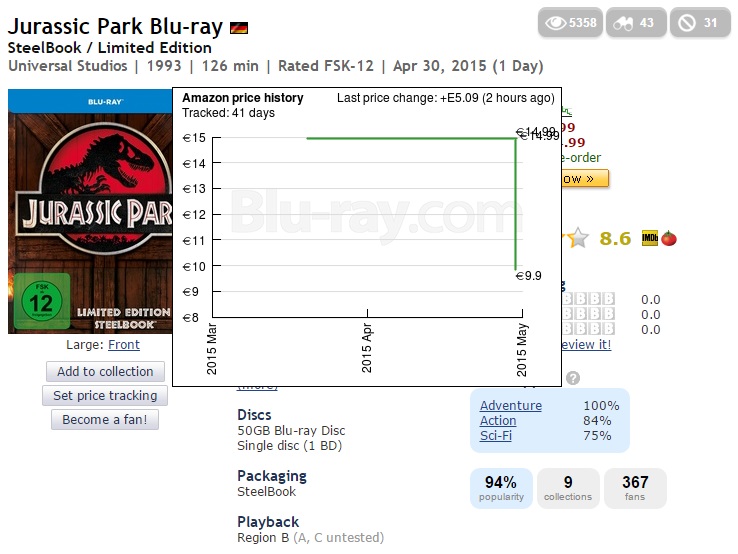
Task: Click the Rated FSK-12 text
Action: click(x=326, y=66)
